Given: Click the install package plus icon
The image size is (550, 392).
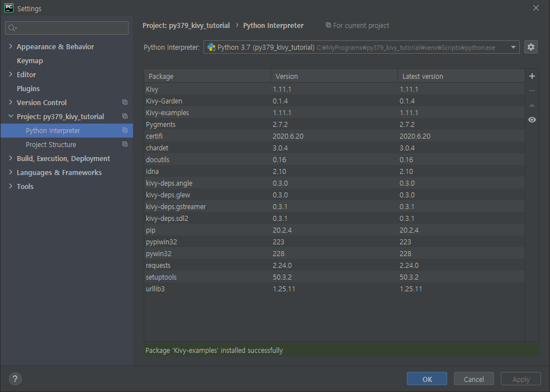Looking at the screenshot, I should (532, 76).
